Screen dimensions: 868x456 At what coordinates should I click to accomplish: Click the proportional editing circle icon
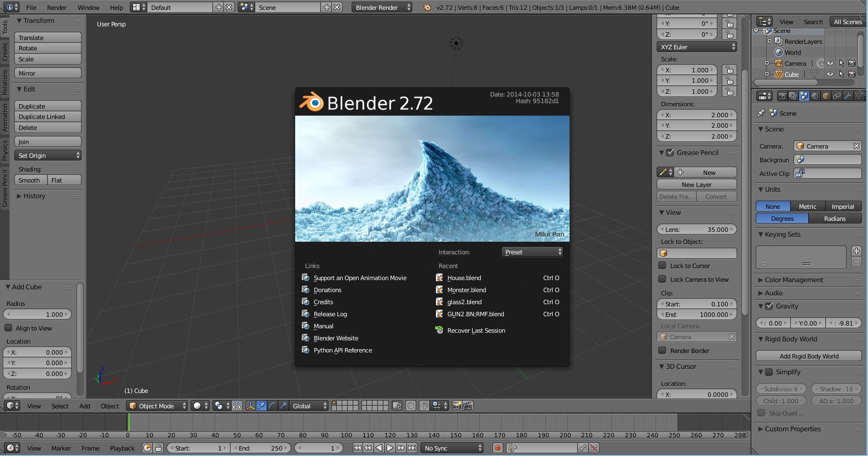[x=411, y=406]
